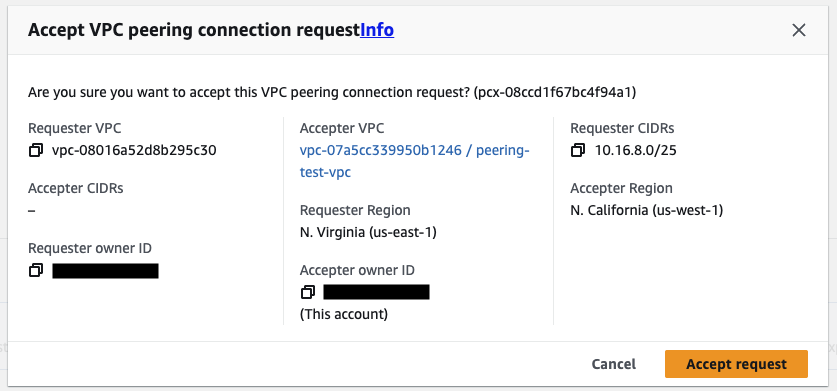This screenshot has width=837, height=391.
Task: Select the Accepter CIDRs dash value
Action: pyautogui.click(x=32, y=210)
